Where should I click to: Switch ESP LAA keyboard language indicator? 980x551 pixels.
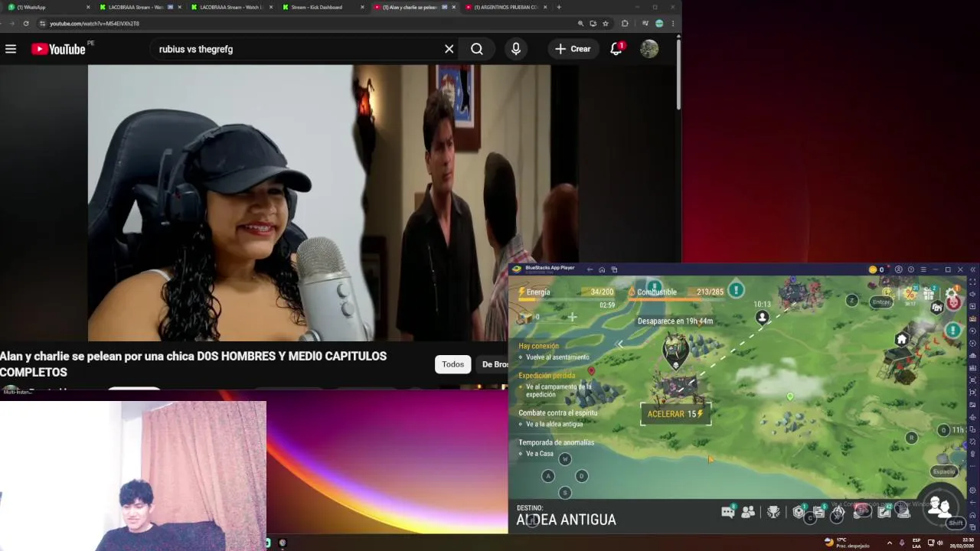(x=916, y=543)
